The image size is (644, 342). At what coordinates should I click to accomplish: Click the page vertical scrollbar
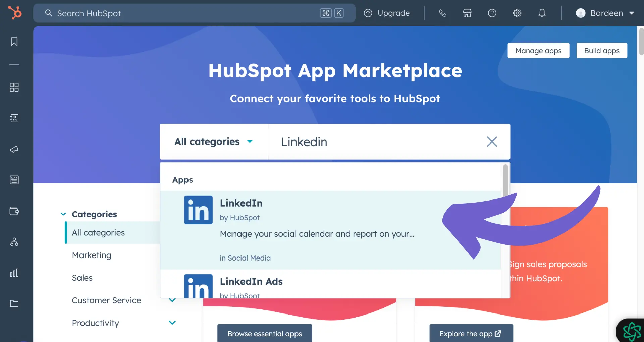(641, 42)
